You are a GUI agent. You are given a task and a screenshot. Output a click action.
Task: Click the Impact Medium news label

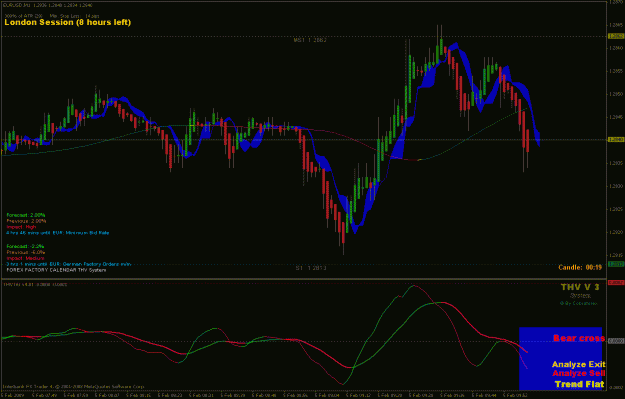coord(25,258)
